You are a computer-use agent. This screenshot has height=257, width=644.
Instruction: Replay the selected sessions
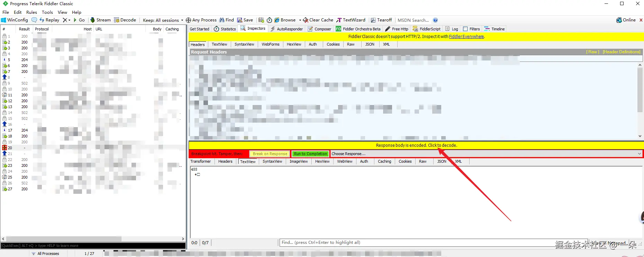click(49, 20)
